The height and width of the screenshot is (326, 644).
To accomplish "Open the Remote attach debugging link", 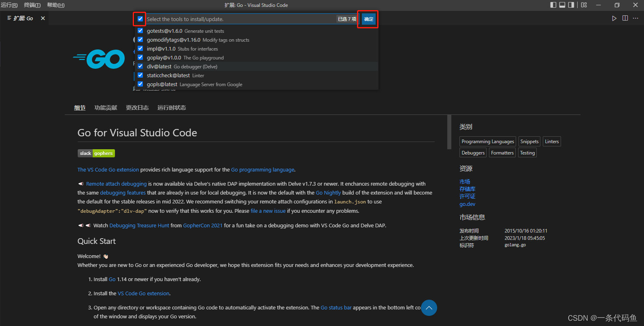I will pyautogui.click(x=117, y=184).
